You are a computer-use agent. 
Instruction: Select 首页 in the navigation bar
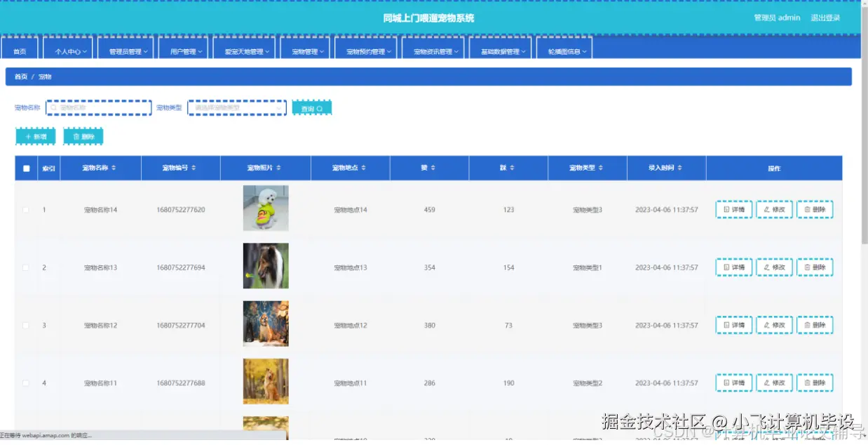coord(20,51)
